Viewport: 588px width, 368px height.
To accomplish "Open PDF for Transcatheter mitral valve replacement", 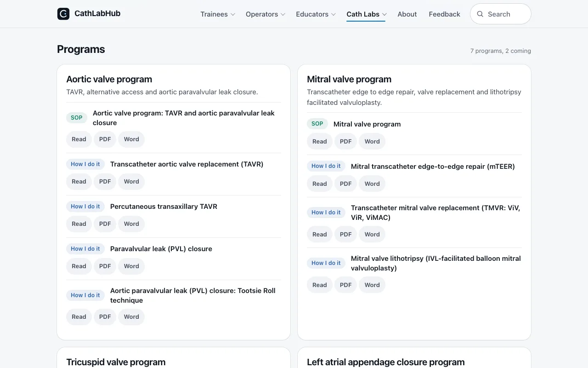I will coord(346,235).
